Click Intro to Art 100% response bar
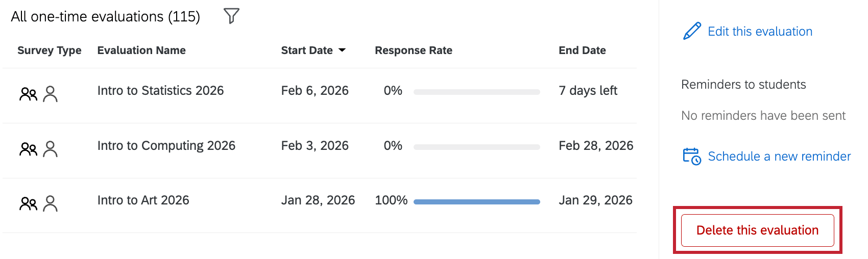This screenshot has width=868, height=259. 477,202
